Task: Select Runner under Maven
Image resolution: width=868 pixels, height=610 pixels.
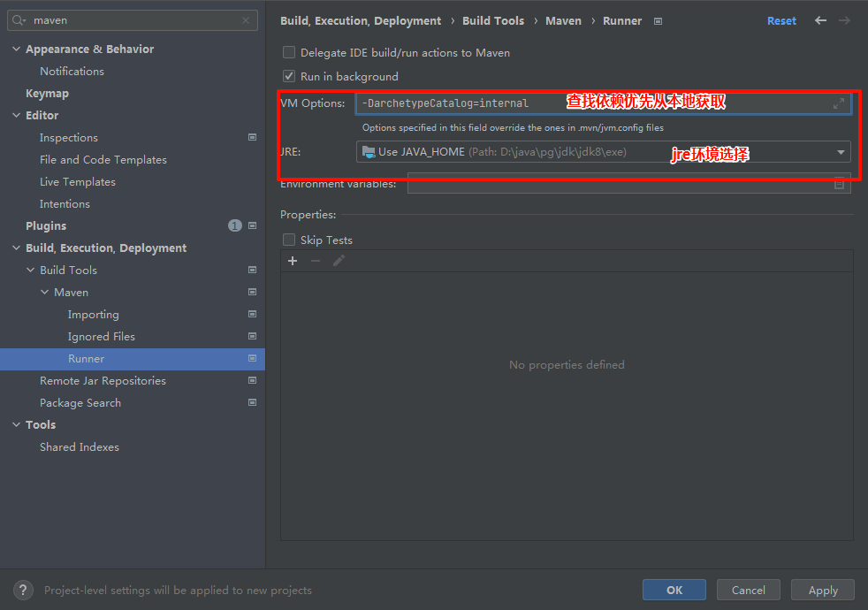Action: [x=86, y=359]
